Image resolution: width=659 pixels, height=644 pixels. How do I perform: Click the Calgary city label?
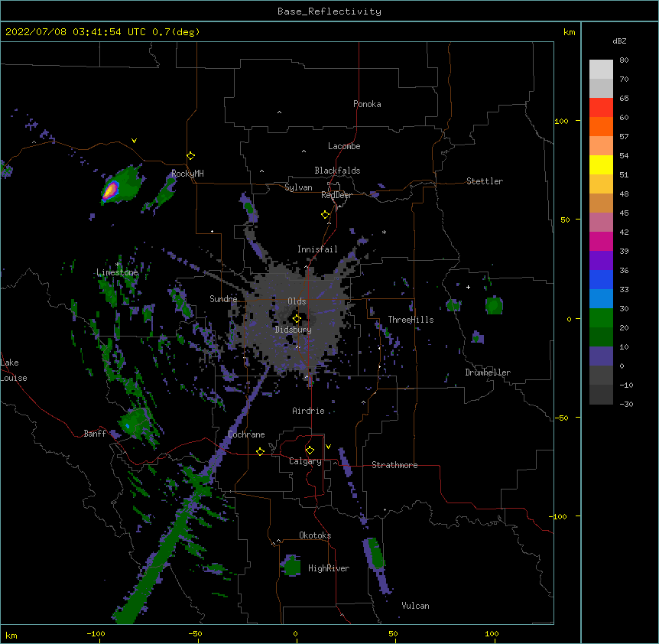(305, 461)
